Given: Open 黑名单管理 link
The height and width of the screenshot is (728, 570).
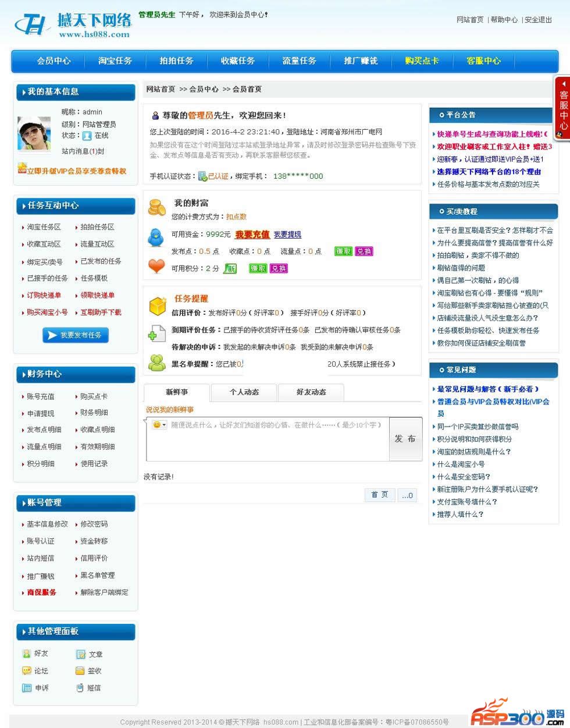Looking at the screenshot, I should click(98, 575).
